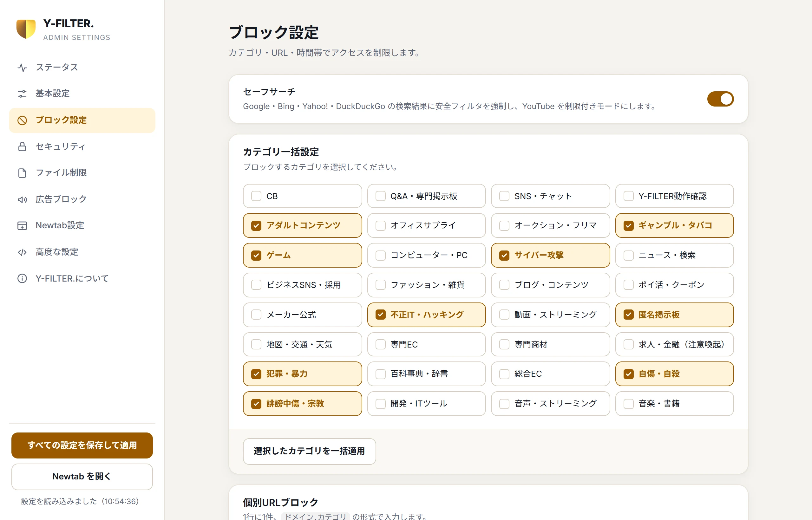
Task: Go to セキュリティ settings
Action: [82, 146]
